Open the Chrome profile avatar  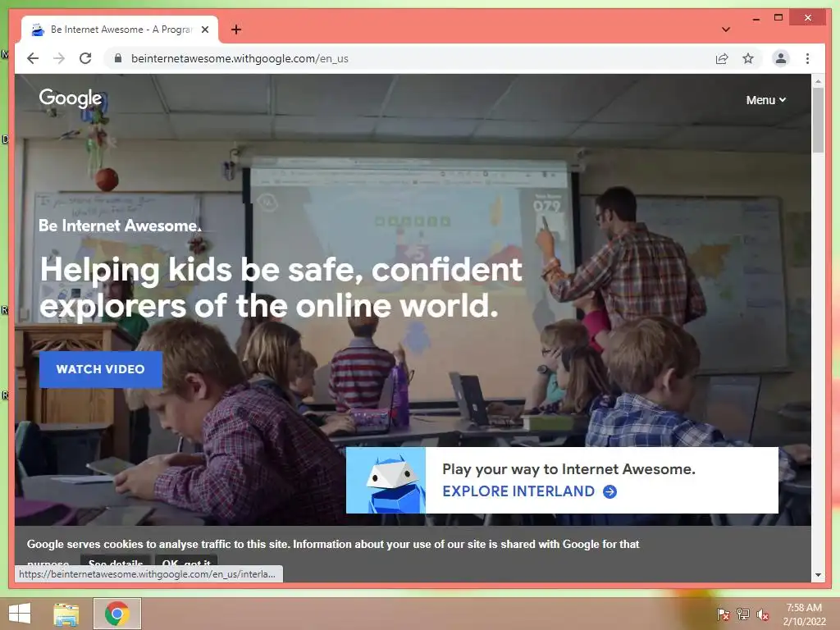pyautogui.click(x=781, y=58)
